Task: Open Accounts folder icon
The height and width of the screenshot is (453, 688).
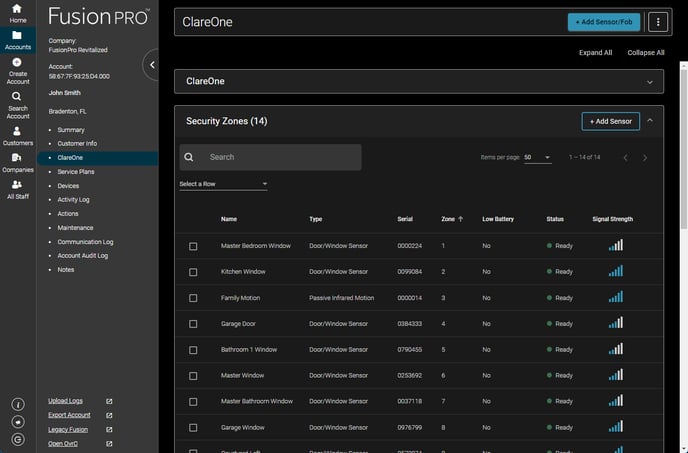Action: click(x=17, y=35)
